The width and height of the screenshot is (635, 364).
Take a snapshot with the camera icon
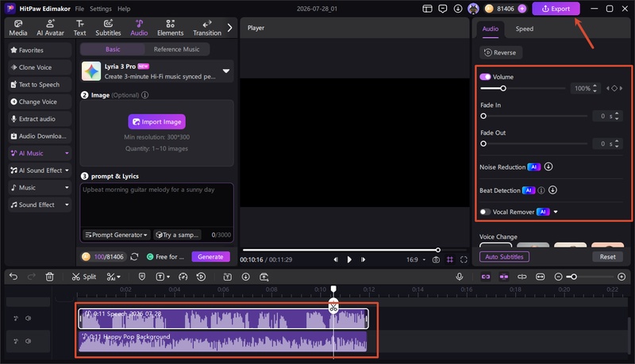(436, 259)
